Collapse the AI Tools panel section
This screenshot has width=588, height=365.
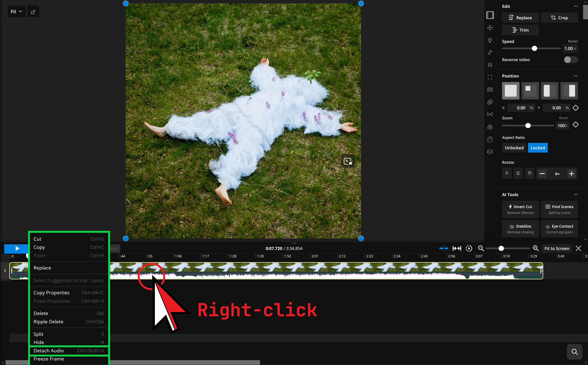pos(576,194)
